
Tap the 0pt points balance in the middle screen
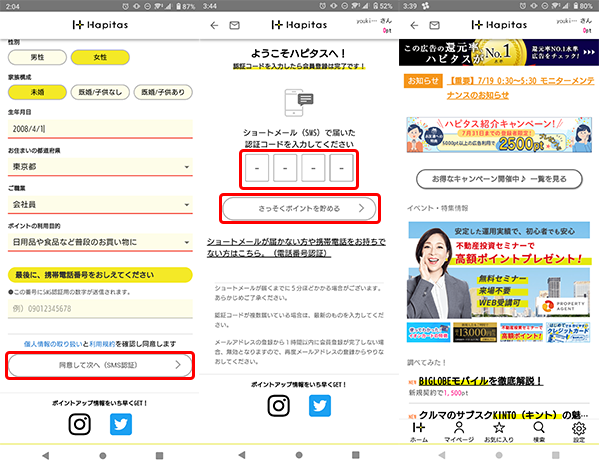pyautogui.click(x=387, y=30)
